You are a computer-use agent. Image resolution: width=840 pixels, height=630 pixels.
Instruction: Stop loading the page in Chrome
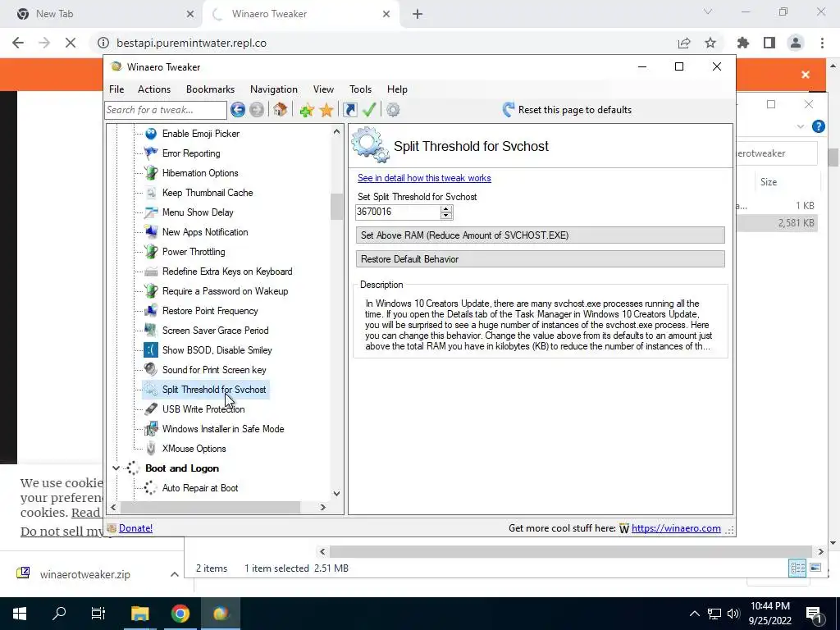click(71, 43)
